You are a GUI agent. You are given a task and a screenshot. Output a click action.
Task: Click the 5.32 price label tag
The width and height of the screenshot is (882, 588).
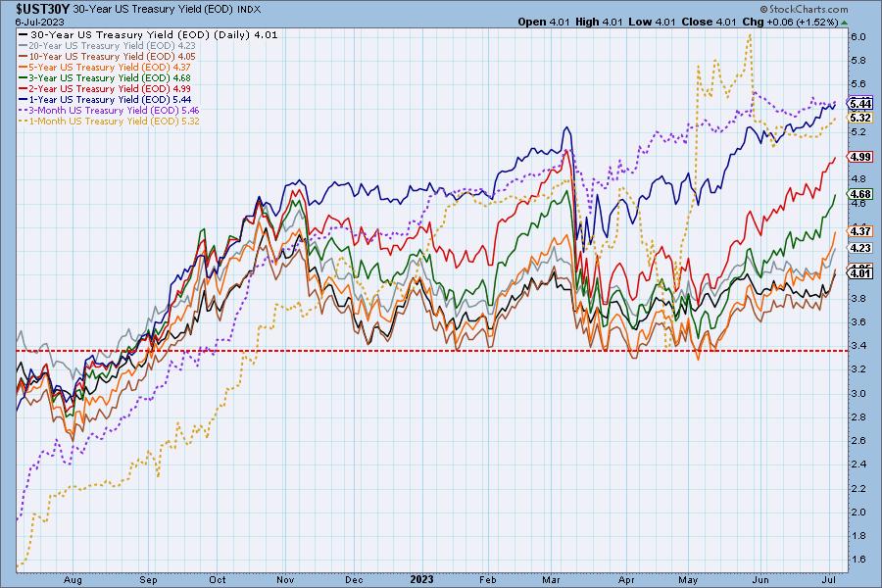pyautogui.click(x=860, y=118)
